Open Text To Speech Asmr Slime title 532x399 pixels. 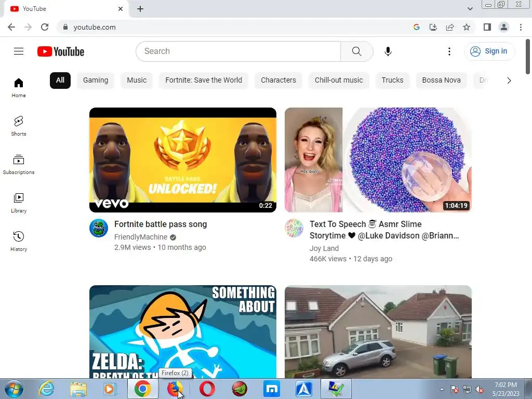384,230
